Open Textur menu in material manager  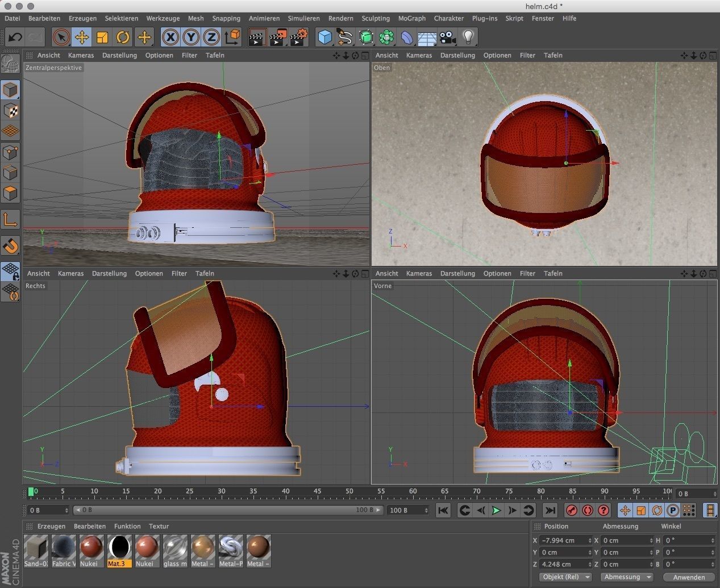pyautogui.click(x=159, y=526)
